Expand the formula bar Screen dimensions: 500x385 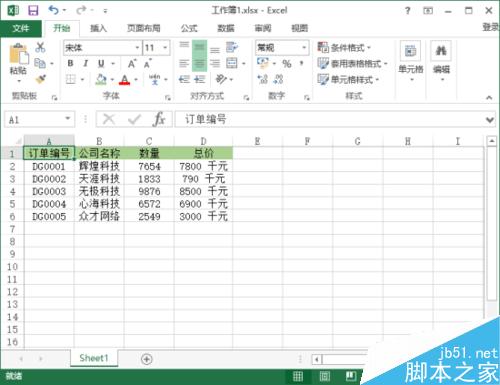[x=490, y=119]
